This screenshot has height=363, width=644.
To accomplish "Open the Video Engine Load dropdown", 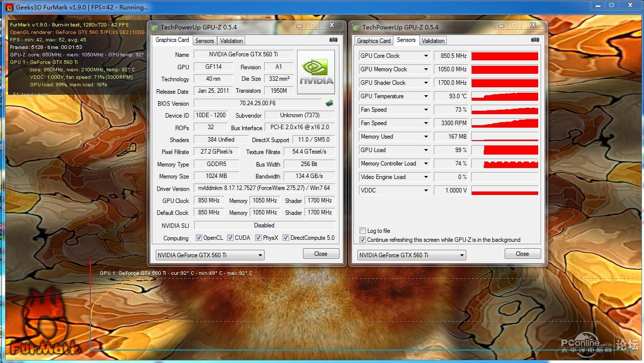I will 426,177.
